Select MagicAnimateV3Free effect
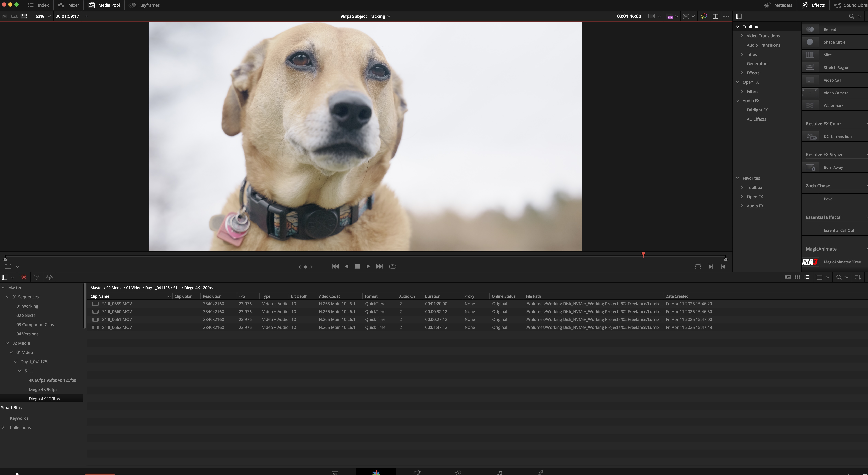Screen dimensions: 868x475 (x=835, y=262)
